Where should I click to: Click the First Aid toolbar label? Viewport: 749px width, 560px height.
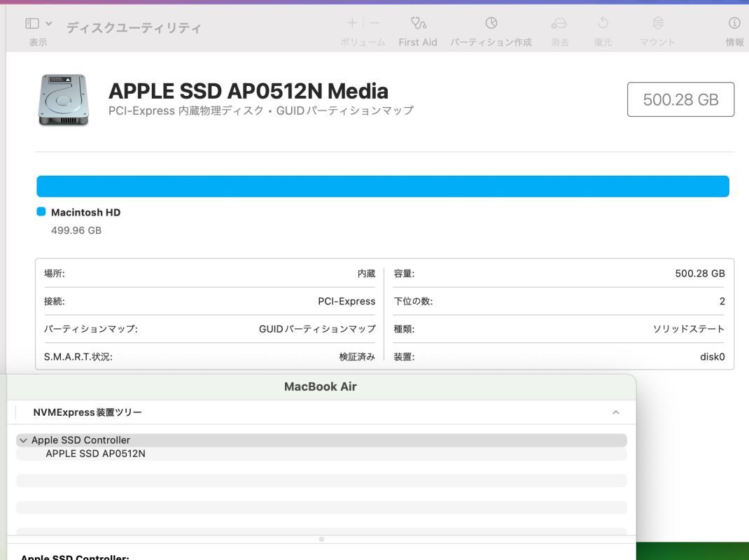(x=418, y=42)
